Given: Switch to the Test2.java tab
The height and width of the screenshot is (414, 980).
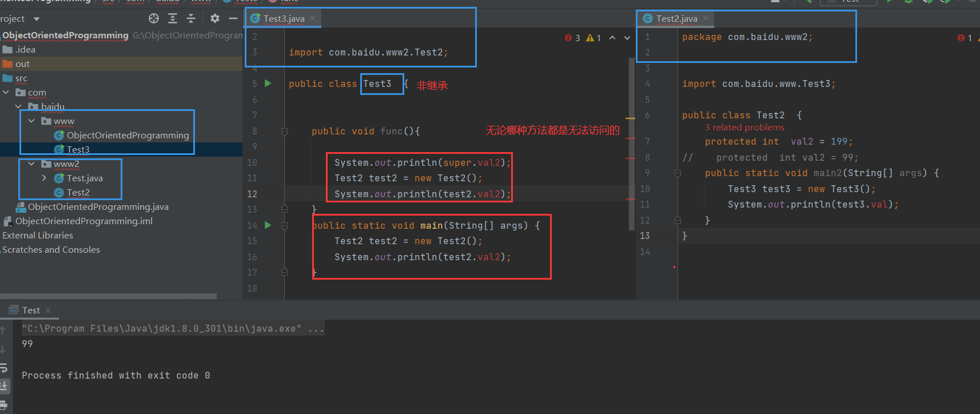Looking at the screenshot, I should 676,18.
